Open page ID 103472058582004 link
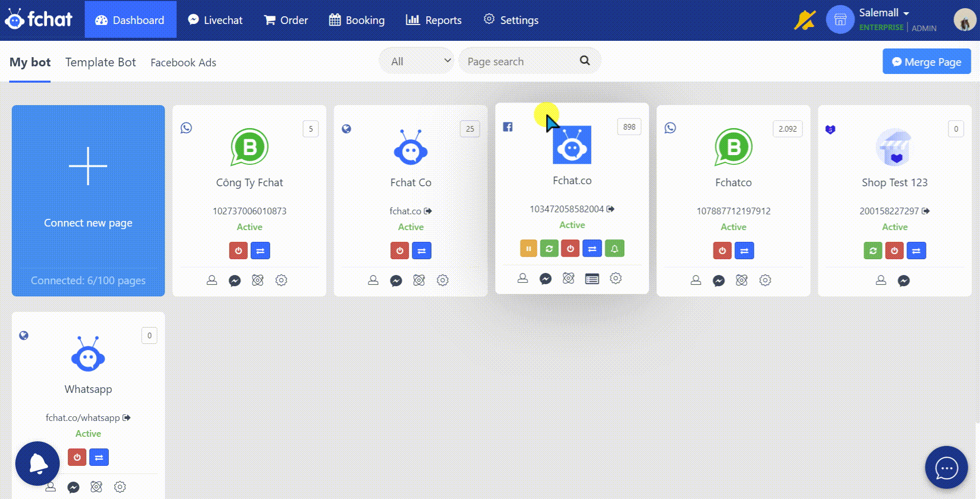The image size is (980, 499). click(572, 209)
